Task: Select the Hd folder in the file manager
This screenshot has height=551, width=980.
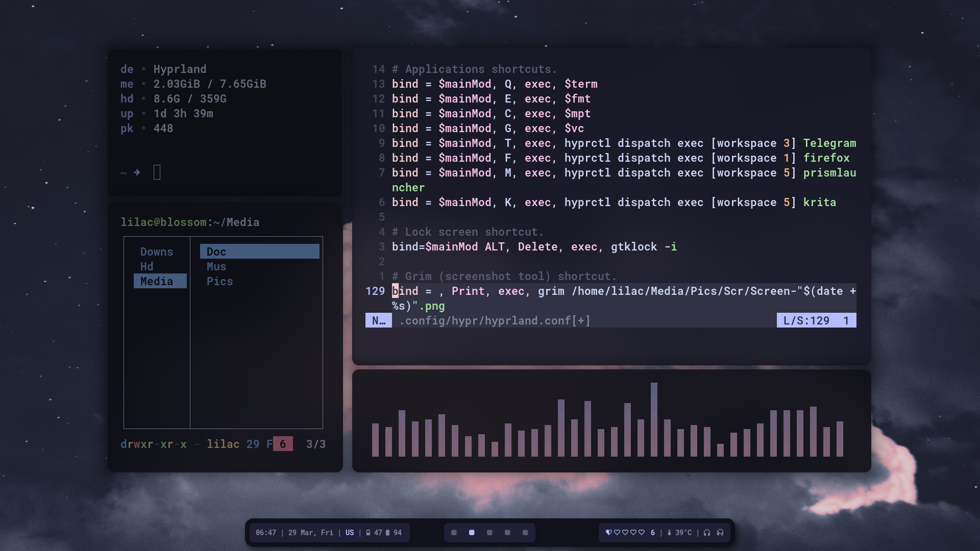Action: 146,266
